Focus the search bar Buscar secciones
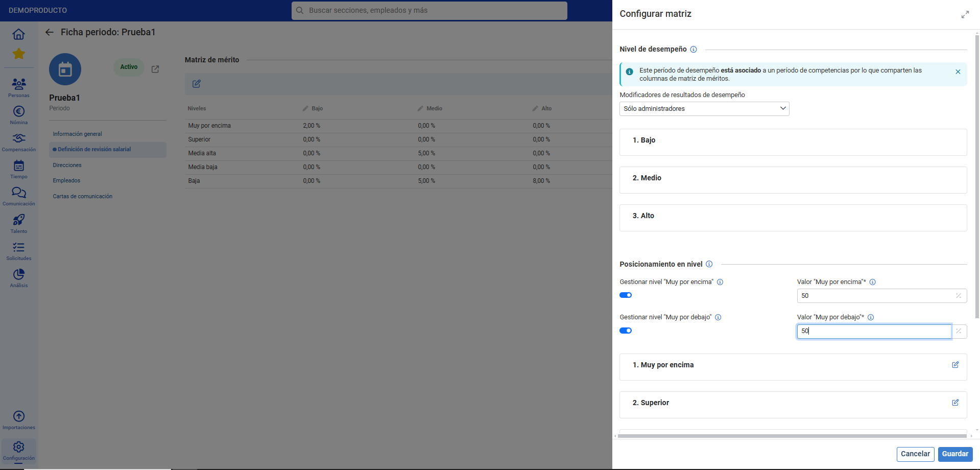 tap(429, 11)
